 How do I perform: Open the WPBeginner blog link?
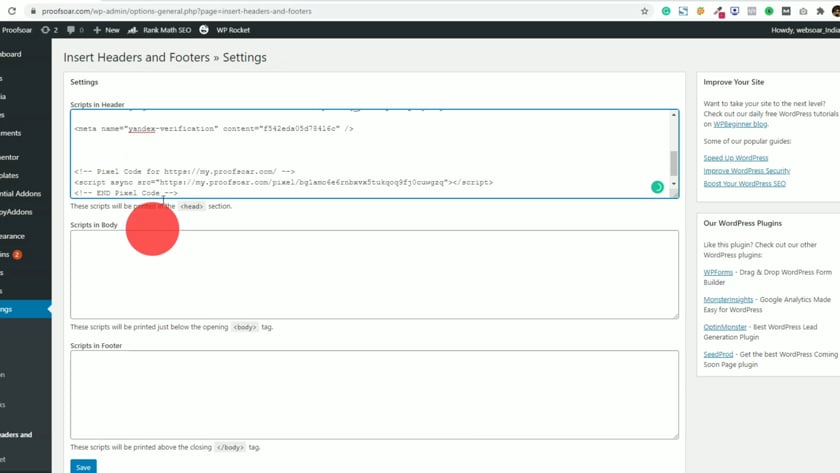pos(740,124)
